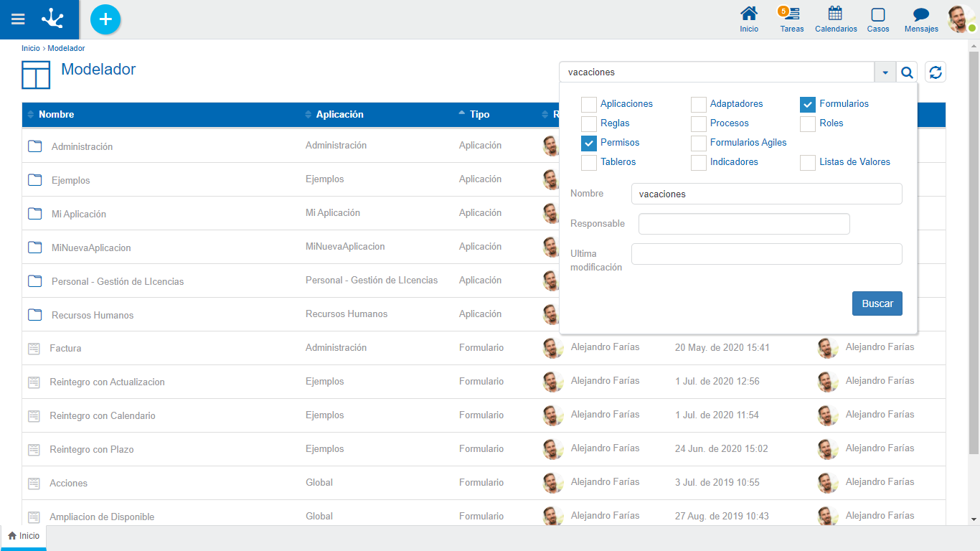Click form icon of Reintegro con Calendario row
Image resolution: width=980 pixels, height=551 pixels.
point(34,416)
